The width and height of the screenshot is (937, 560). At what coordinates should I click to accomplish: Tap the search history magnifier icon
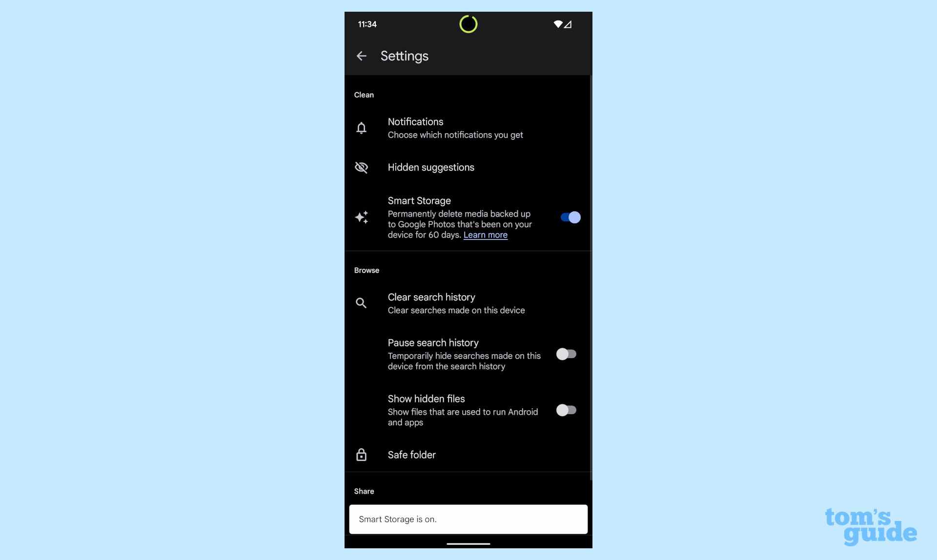[x=361, y=303]
